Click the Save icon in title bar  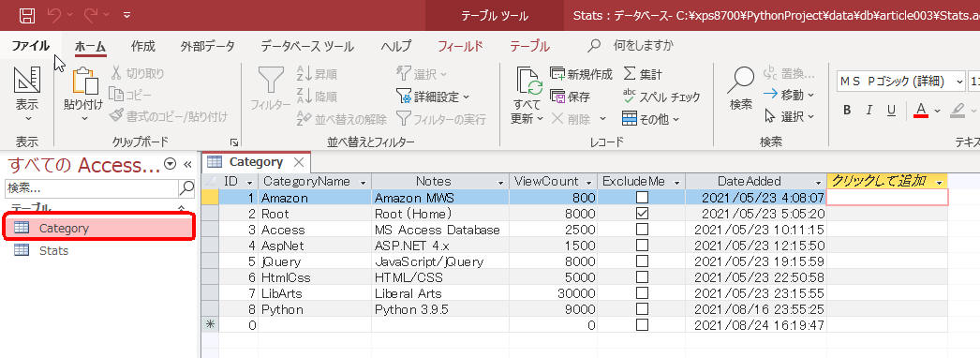pyautogui.click(x=27, y=15)
